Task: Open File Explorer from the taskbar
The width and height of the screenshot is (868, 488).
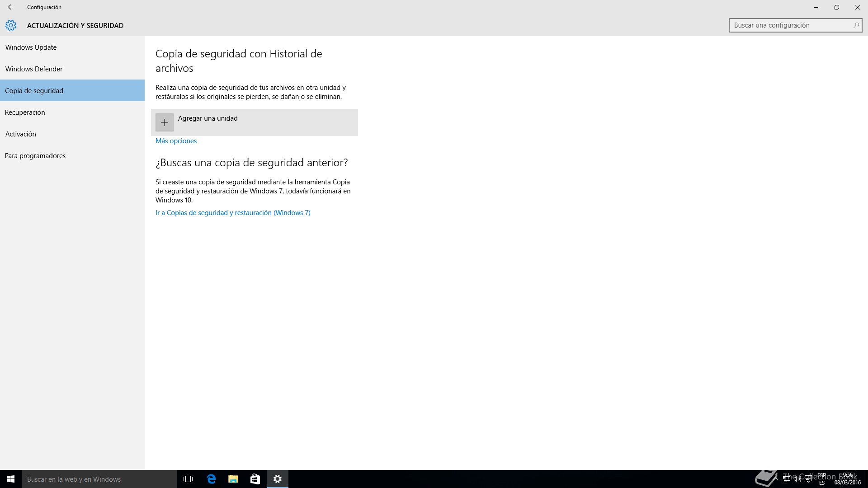Action: click(x=233, y=479)
